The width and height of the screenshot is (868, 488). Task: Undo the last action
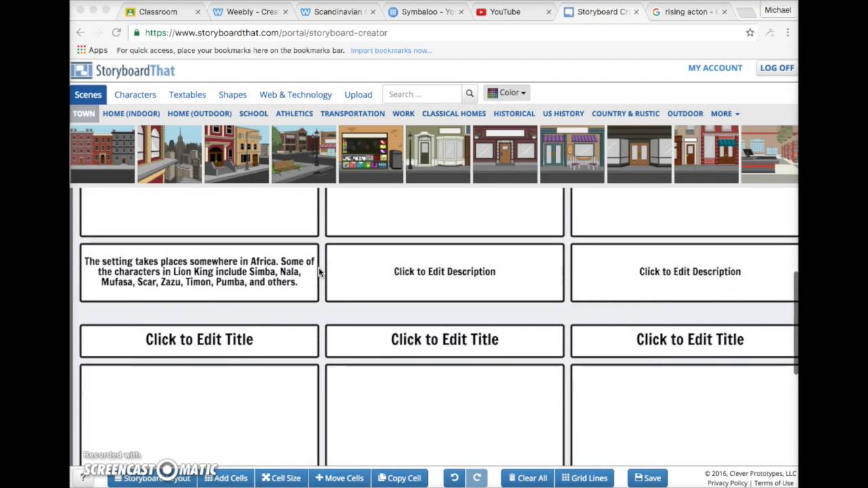[x=454, y=478]
